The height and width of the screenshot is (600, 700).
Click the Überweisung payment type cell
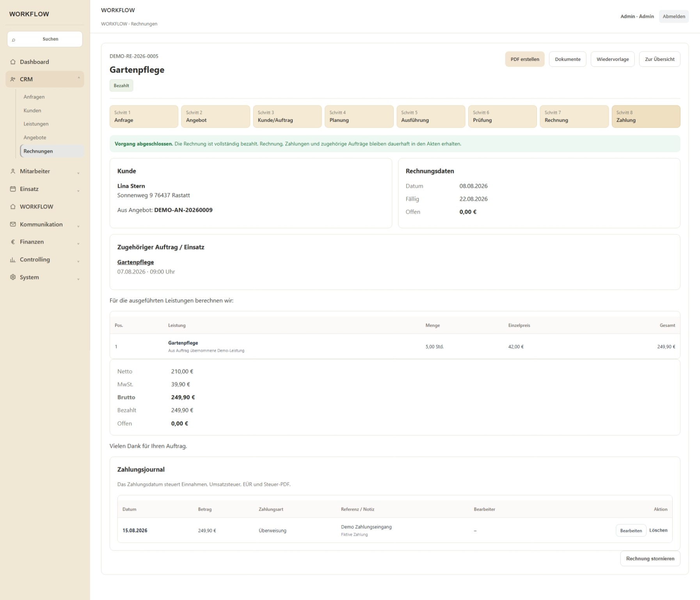272,531
